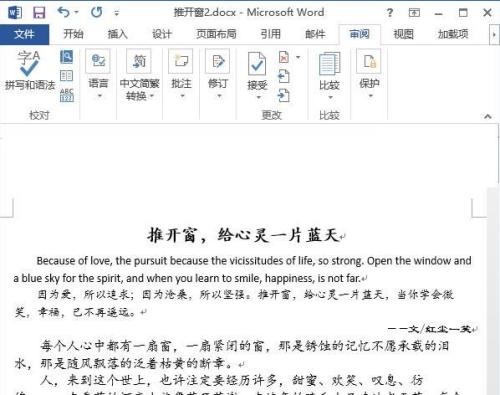500x395 pixels.
Task: Expand the 比较 compare dropdown arrow
Action: [330, 98]
